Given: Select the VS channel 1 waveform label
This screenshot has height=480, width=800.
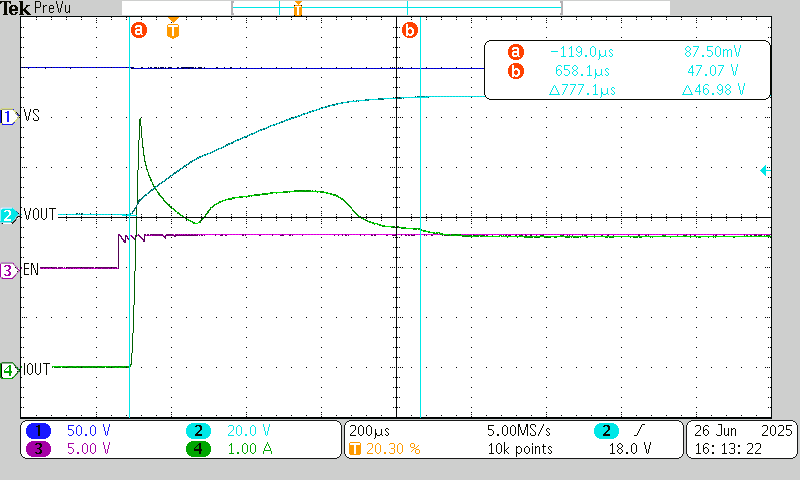Looking at the screenshot, I should click(31, 117).
